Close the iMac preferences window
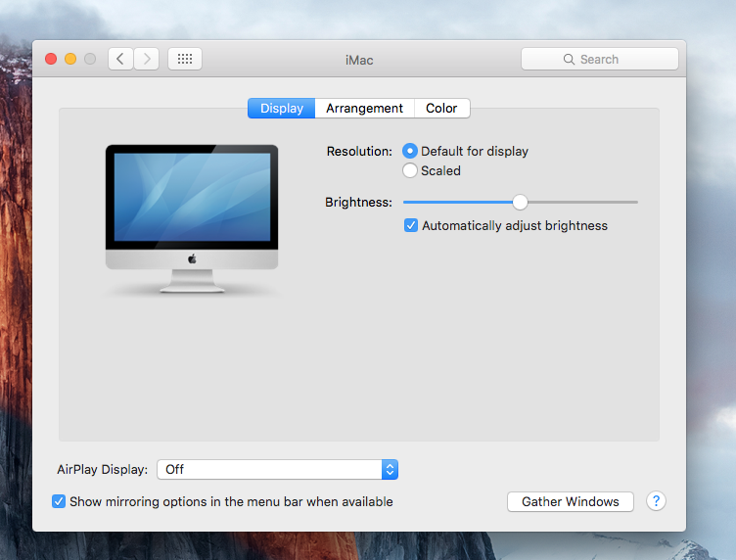The width and height of the screenshot is (736, 560). coord(51,59)
